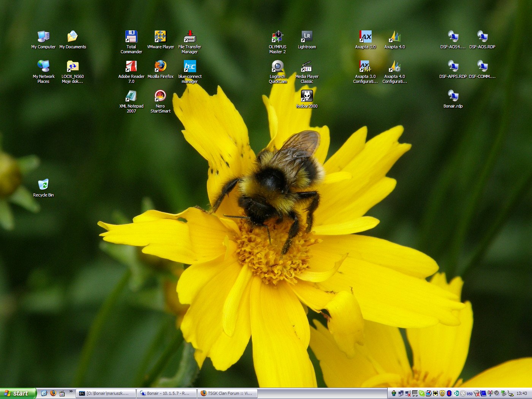Expand the Quick Launch overflow chevron
532x399 pixels.
[71, 391]
